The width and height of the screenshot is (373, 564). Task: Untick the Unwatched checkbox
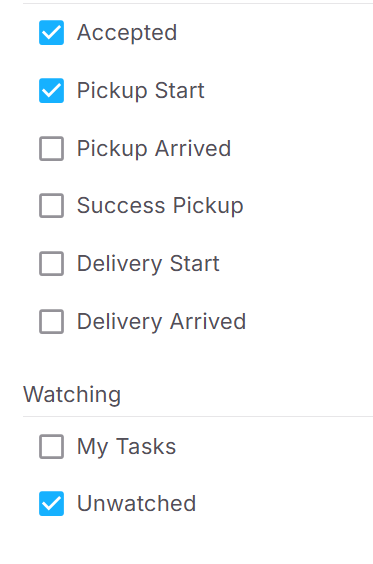tap(51, 504)
